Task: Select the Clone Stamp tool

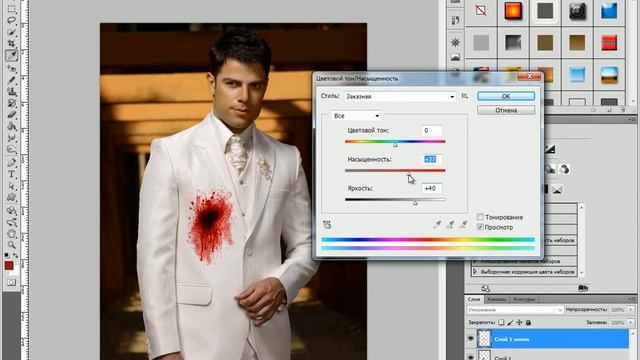Action: [11, 91]
